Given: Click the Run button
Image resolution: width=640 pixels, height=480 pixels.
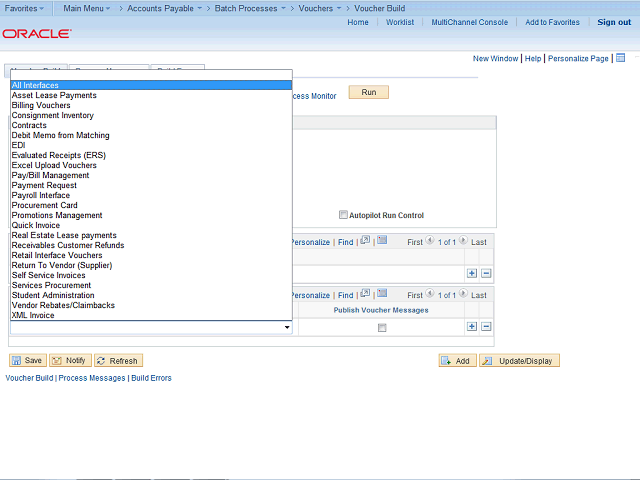Looking at the screenshot, I should coord(369,92).
